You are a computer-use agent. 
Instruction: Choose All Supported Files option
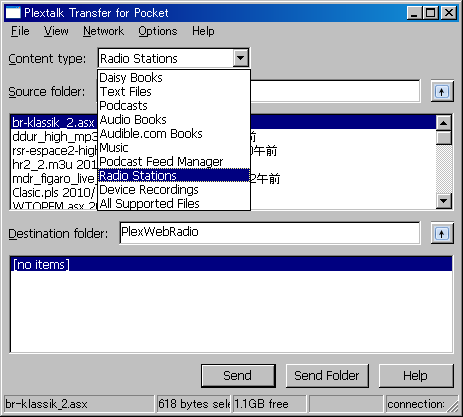[x=174, y=204]
